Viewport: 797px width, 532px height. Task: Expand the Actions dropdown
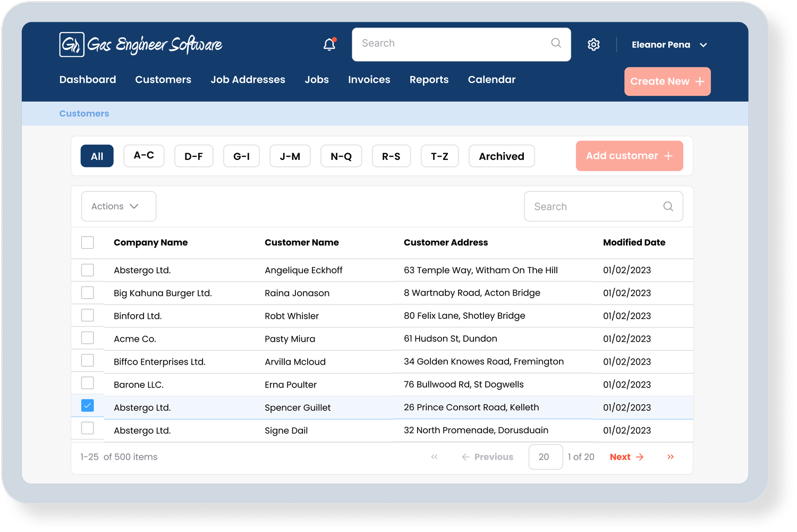pyautogui.click(x=118, y=206)
